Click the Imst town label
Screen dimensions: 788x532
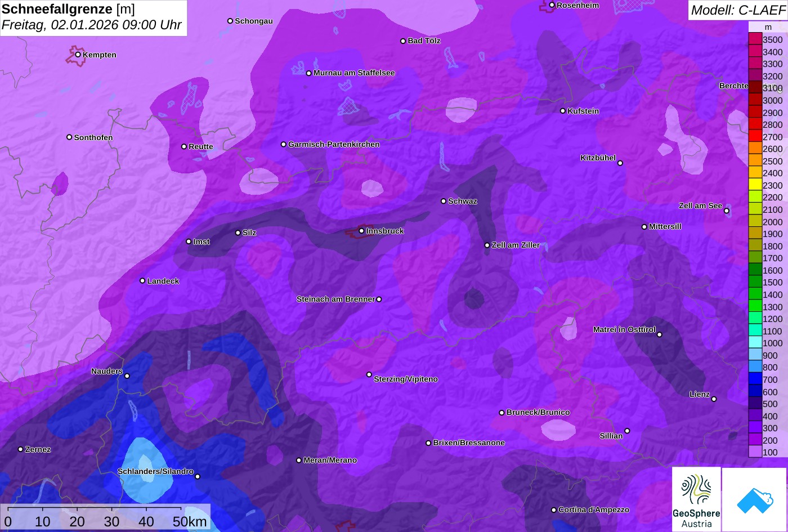point(202,242)
